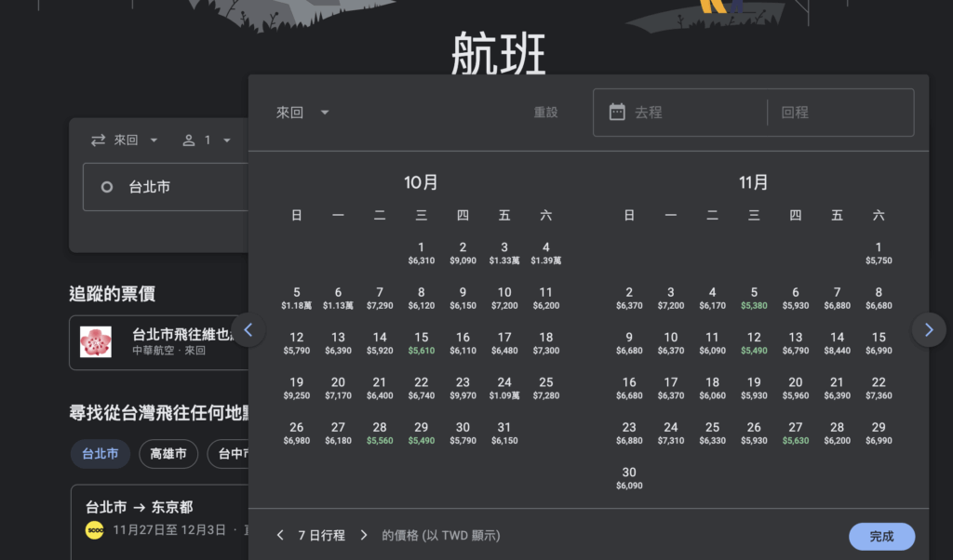Click the calendar icon in departure field

pos(617,113)
